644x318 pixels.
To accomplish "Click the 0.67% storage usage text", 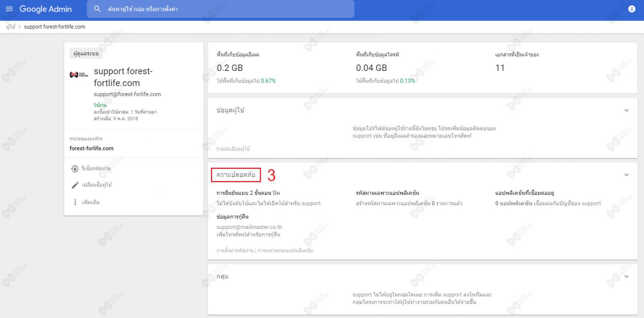I will (268, 81).
